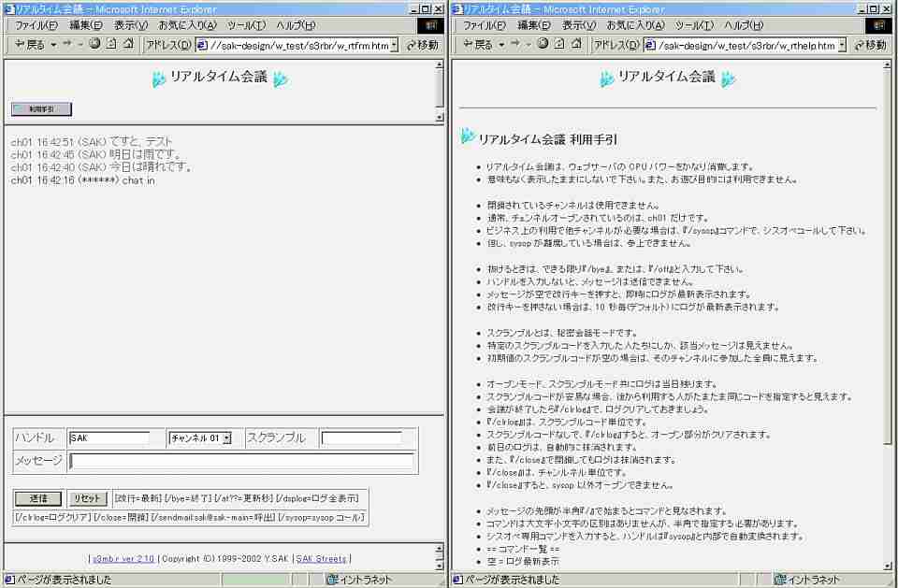Click chat line '(******) chat in'
This screenshot has height=588, width=898.
click(x=82, y=180)
